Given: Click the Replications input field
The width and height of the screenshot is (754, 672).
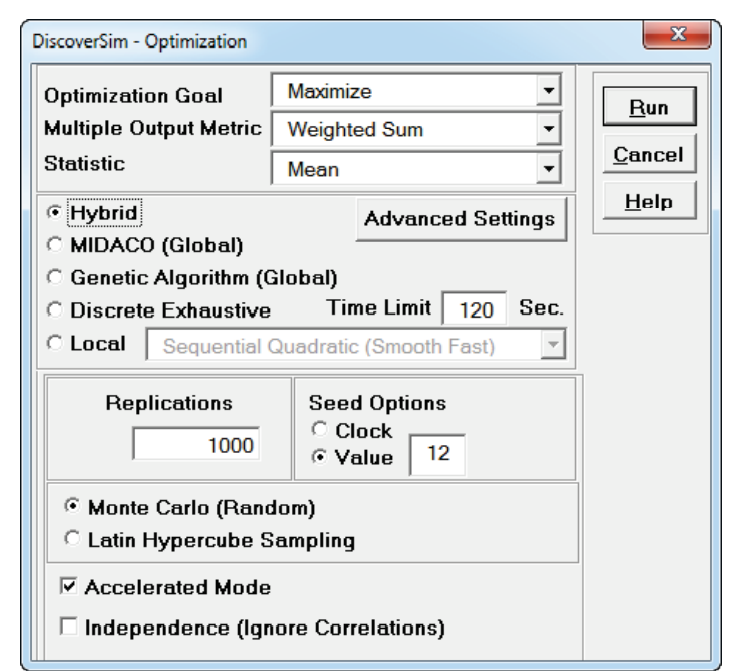Looking at the screenshot, I should (197, 445).
